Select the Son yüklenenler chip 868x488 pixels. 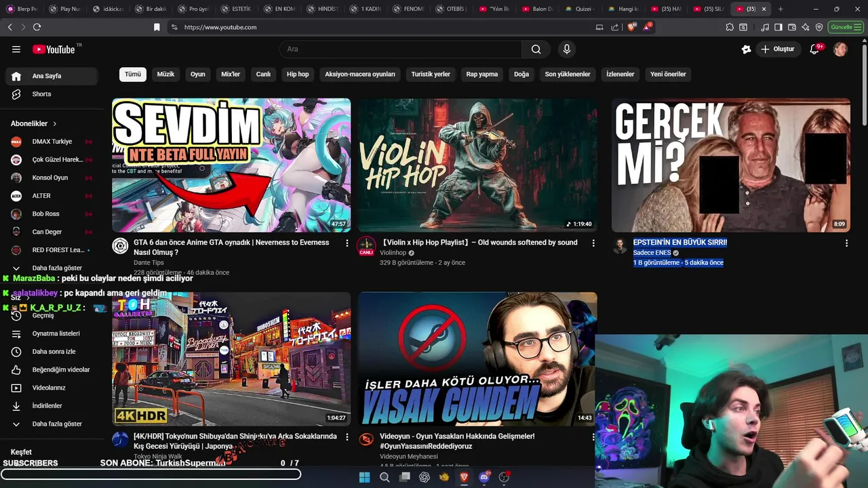[568, 74]
